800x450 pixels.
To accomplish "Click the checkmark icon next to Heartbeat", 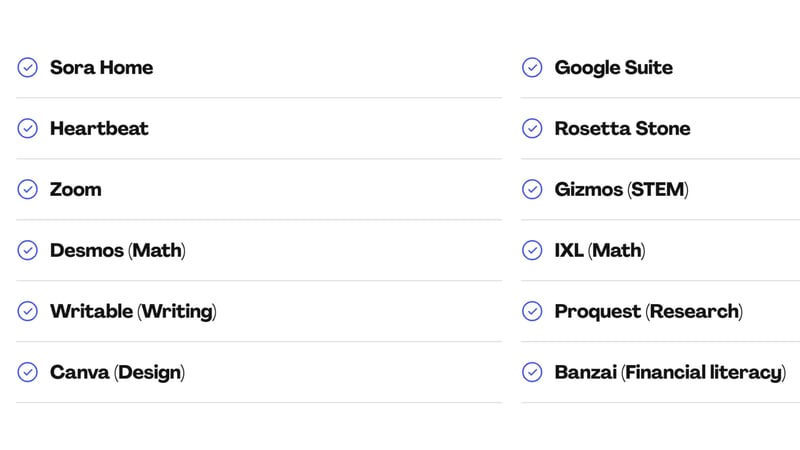I will click(28, 129).
